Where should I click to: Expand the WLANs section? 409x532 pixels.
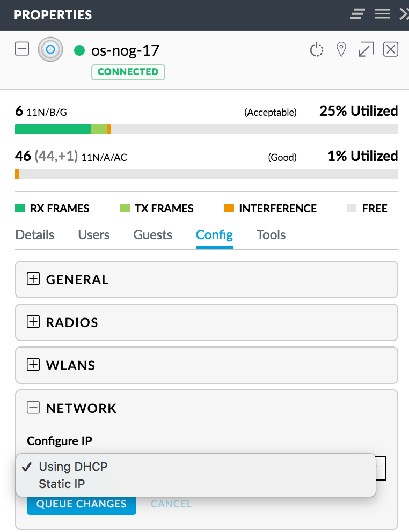(x=33, y=365)
